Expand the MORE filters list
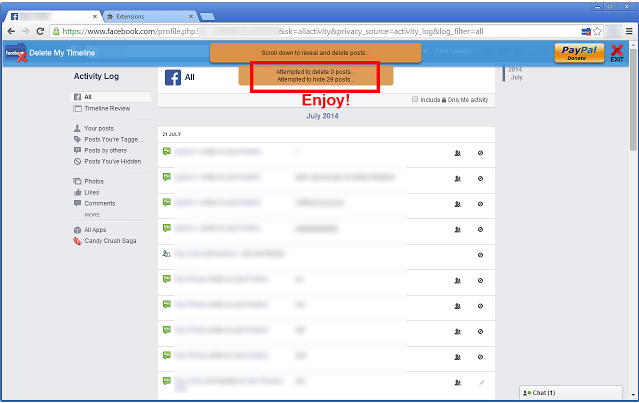The image size is (639, 403). 92,214
